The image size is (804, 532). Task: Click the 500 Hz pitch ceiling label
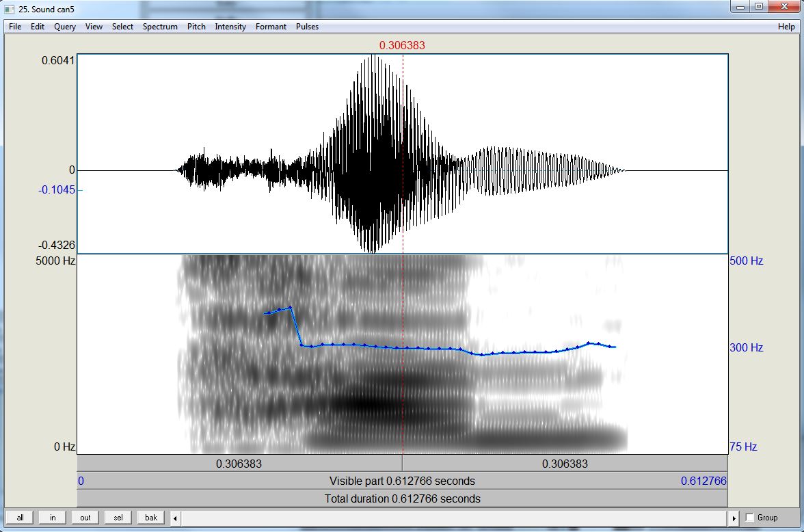tap(746, 261)
